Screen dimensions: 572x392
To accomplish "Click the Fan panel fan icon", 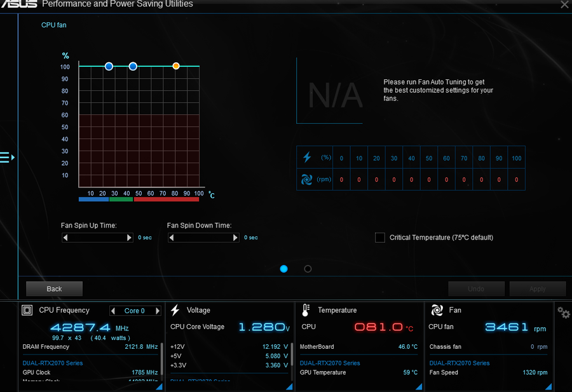I will coord(437,310).
